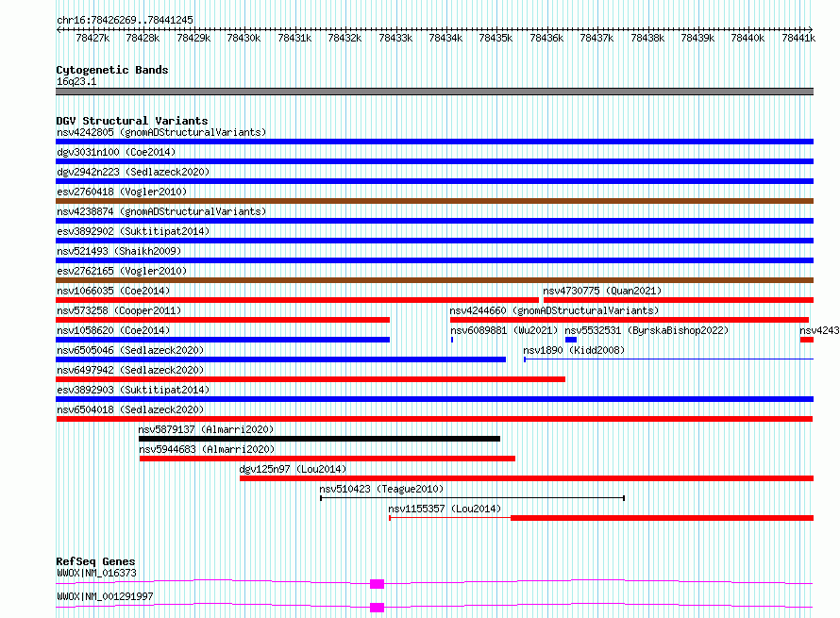This screenshot has height=618, width=840.
Task: Select the small blue nsv5532531 feature bar
Action: (x=571, y=340)
